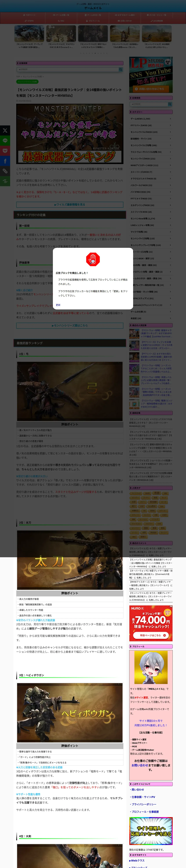
Task: Click the ワイルズ最新情報を見る button
Action: click(70, 205)
